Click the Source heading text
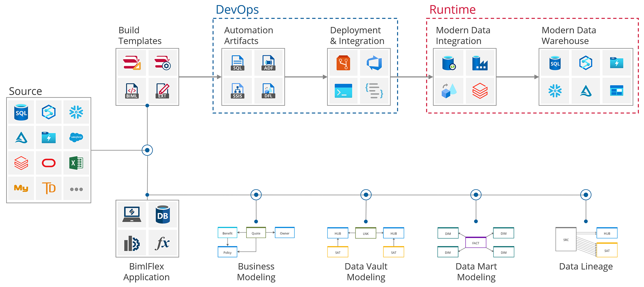 pos(25,91)
